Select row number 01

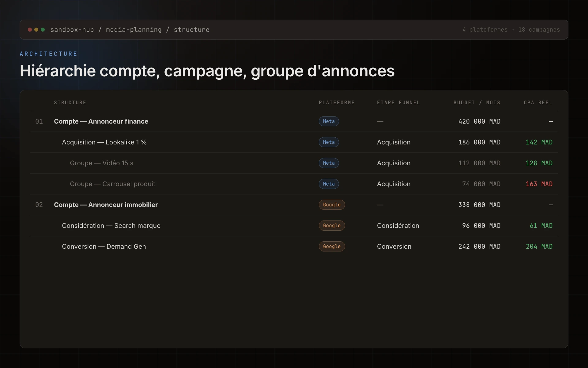[39, 121]
